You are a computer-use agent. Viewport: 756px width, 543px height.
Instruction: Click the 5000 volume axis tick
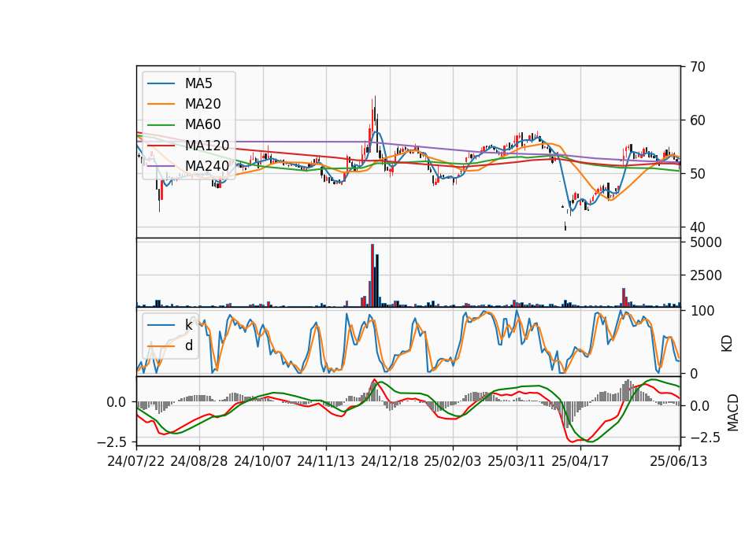706,242
